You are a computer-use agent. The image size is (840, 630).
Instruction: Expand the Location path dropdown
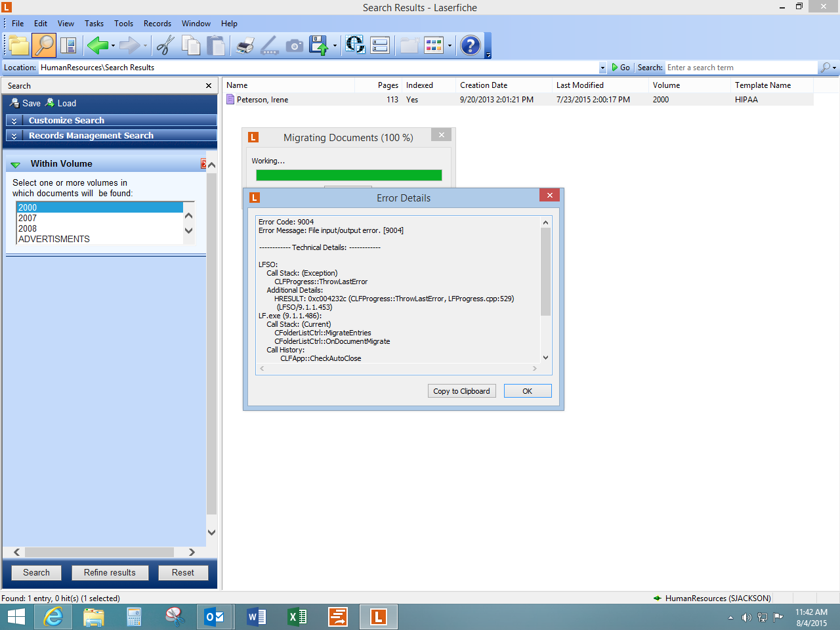pos(602,68)
